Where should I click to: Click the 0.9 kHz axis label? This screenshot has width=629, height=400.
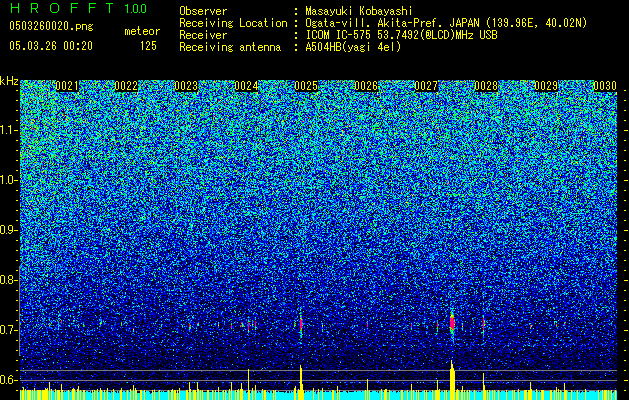[x=8, y=230]
